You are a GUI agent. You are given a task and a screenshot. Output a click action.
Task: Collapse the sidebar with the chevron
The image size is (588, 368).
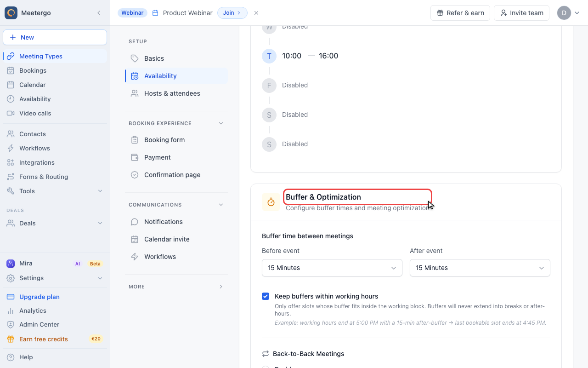coord(99,13)
